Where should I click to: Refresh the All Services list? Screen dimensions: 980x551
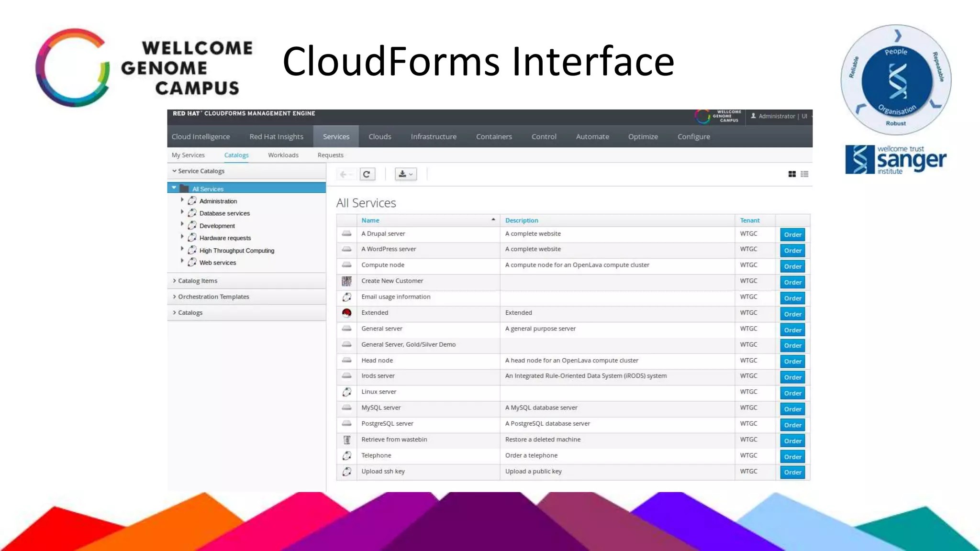coord(367,175)
